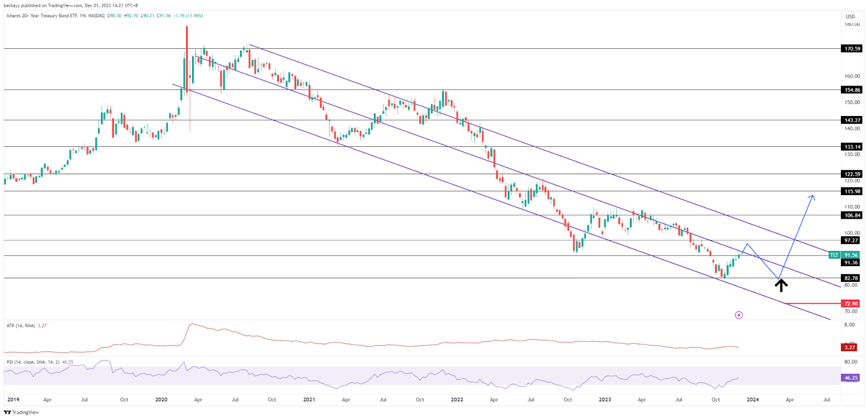
Task: Click the 115.98 price level label
Action: 852,191
